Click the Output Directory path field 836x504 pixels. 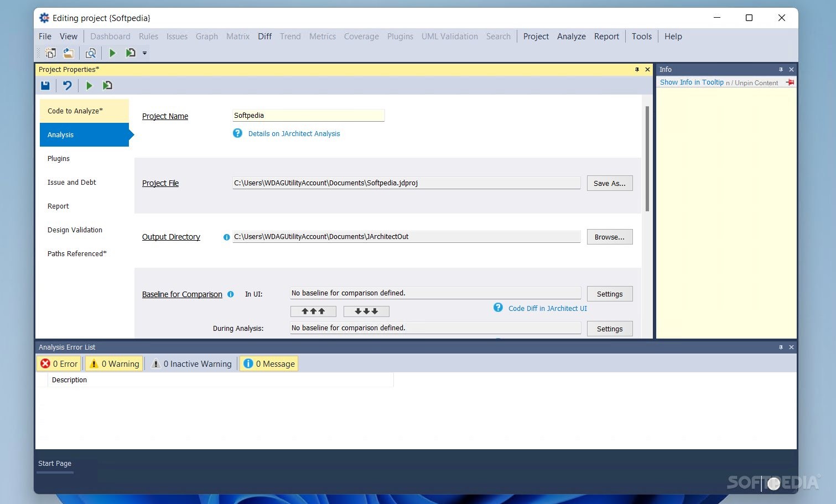point(406,237)
